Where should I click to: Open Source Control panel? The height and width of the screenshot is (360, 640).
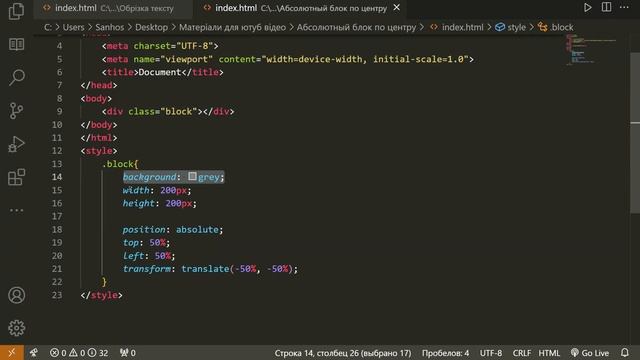click(16, 111)
